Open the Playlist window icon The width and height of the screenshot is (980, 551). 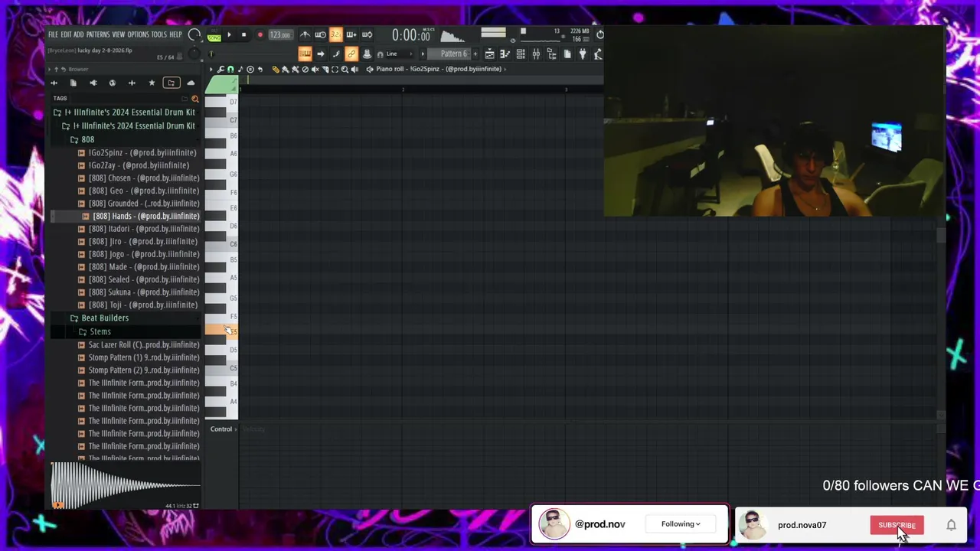[x=490, y=54]
